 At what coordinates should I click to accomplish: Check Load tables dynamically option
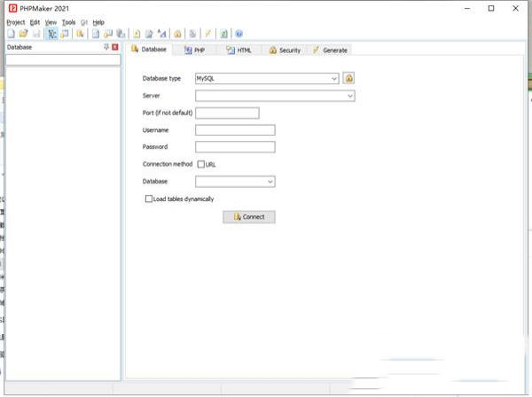[149, 199]
